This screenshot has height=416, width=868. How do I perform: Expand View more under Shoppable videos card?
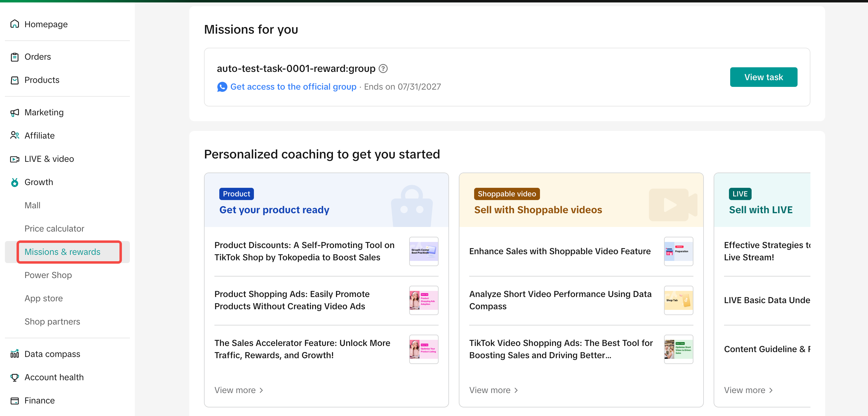[493, 390]
